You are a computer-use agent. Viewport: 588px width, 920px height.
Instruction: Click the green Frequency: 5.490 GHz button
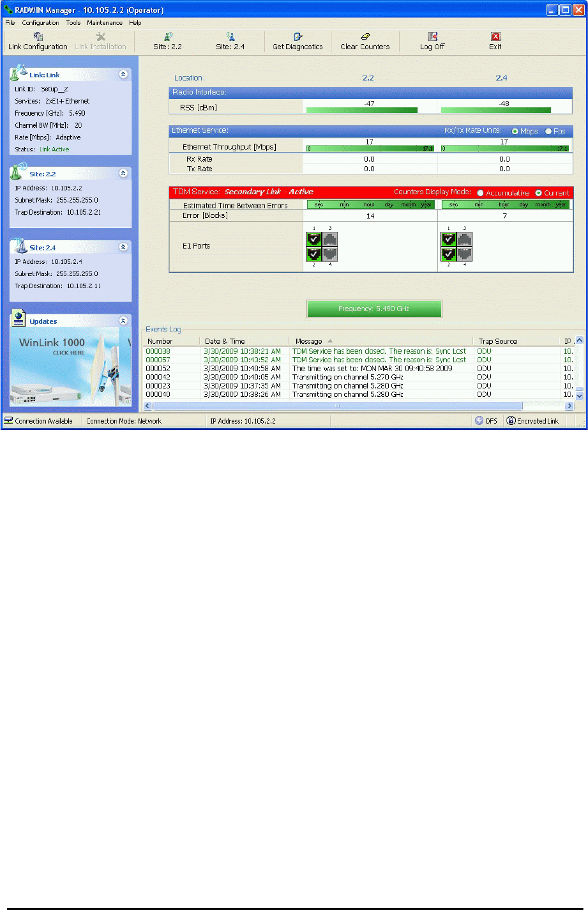tap(374, 309)
